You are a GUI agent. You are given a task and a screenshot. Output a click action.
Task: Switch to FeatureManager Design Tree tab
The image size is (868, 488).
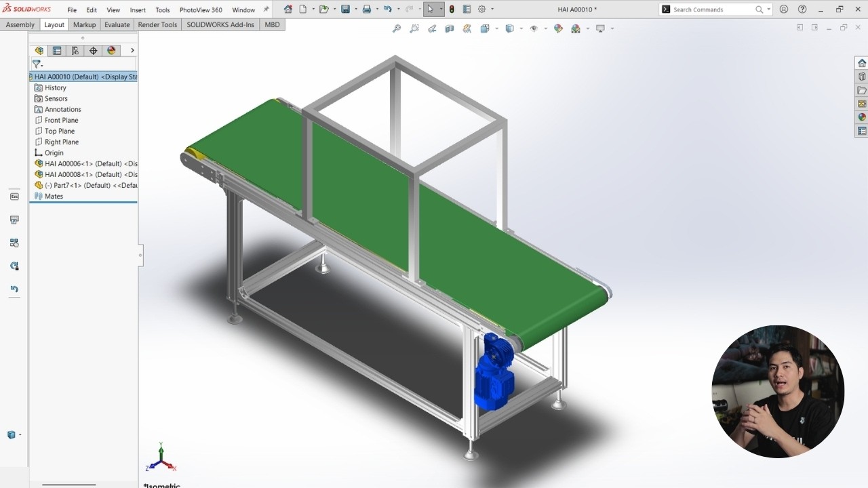tap(39, 50)
